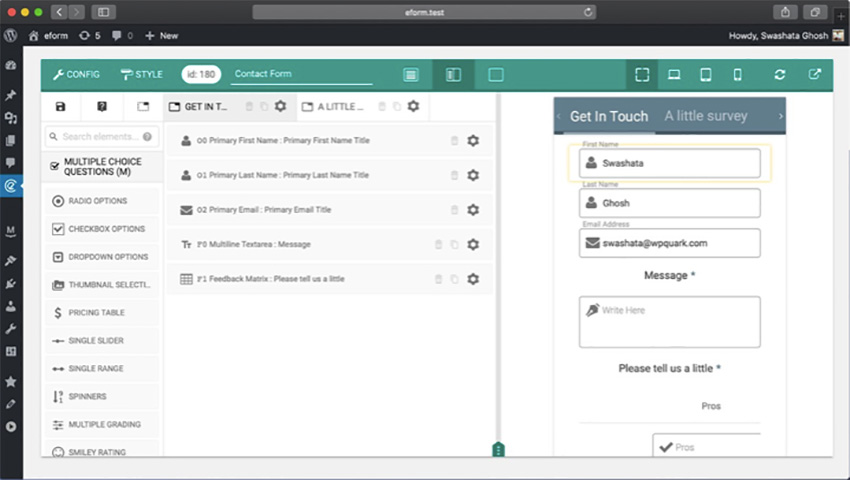Open settings gear of A LITTLE... tab
This screenshot has width=850, height=480.
tap(413, 106)
